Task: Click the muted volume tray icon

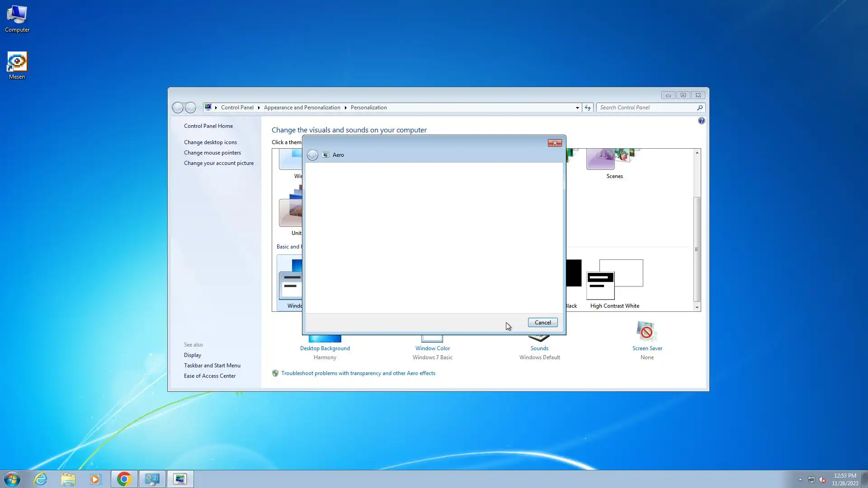Action: coord(822,480)
